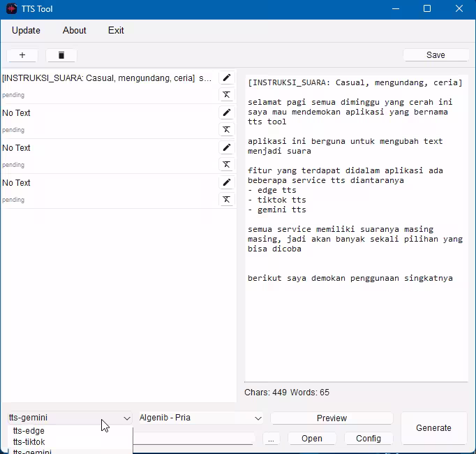Click the TTS Tool app icon in title bar
Screen dimensions: 476x454
point(12,9)
